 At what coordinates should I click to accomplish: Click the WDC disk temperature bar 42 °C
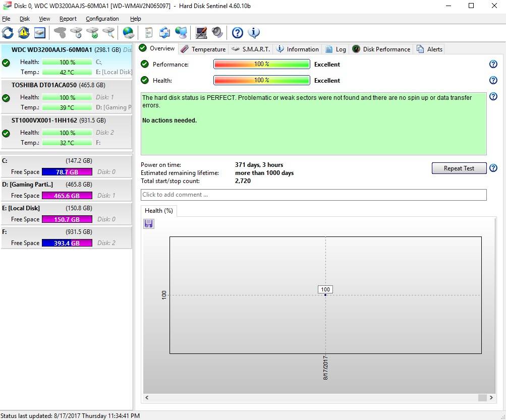pyautogui.click(x=67, y=72)
